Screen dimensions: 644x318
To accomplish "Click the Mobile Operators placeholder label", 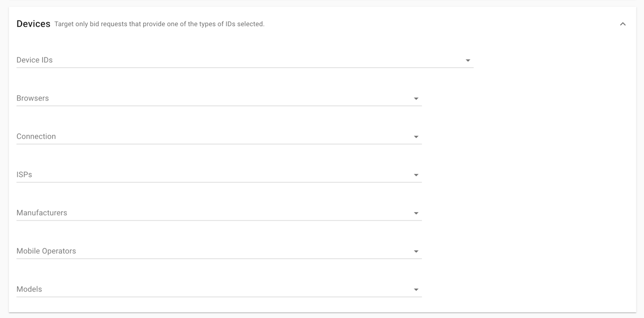I will (x=46, y=251).
